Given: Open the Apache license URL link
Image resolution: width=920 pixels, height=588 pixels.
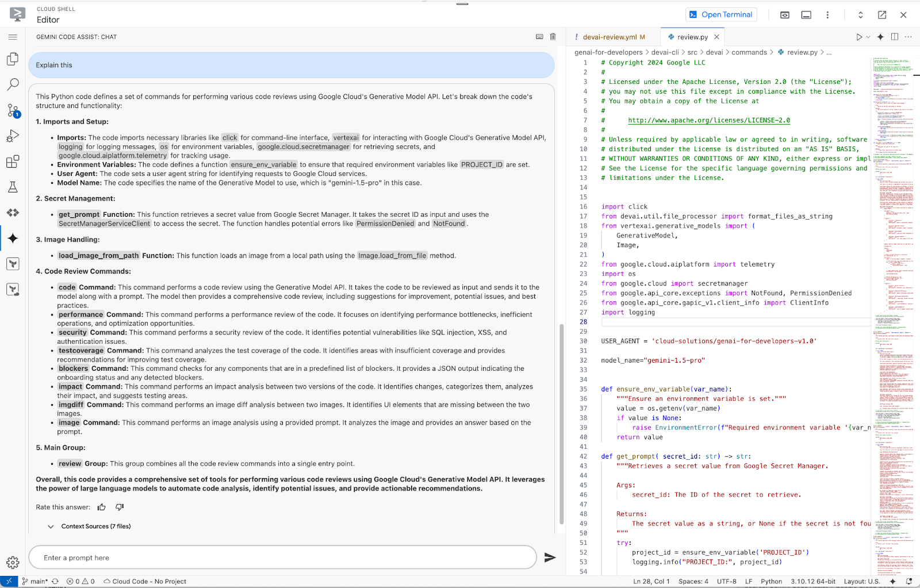Looking at the screenshot, I should [x=708, y=120].
